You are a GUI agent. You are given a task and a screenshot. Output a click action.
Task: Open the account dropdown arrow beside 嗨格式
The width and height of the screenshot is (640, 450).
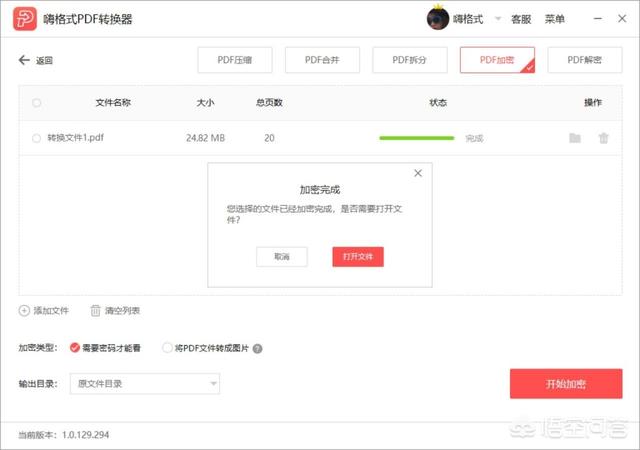[497, 19]
